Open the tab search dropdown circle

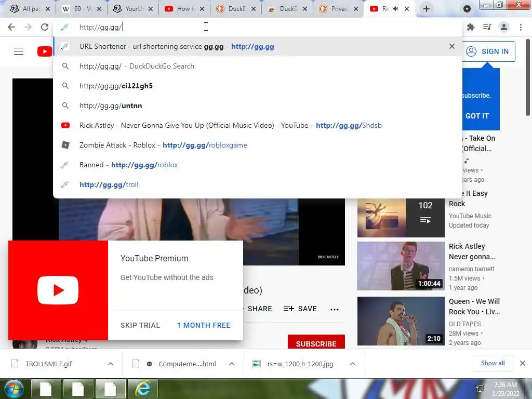tap(467, 9)
